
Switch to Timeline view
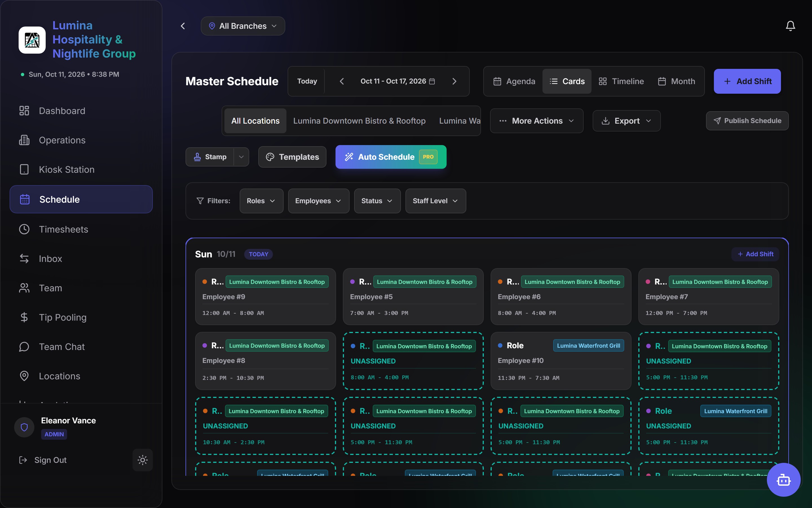point(621,81)
